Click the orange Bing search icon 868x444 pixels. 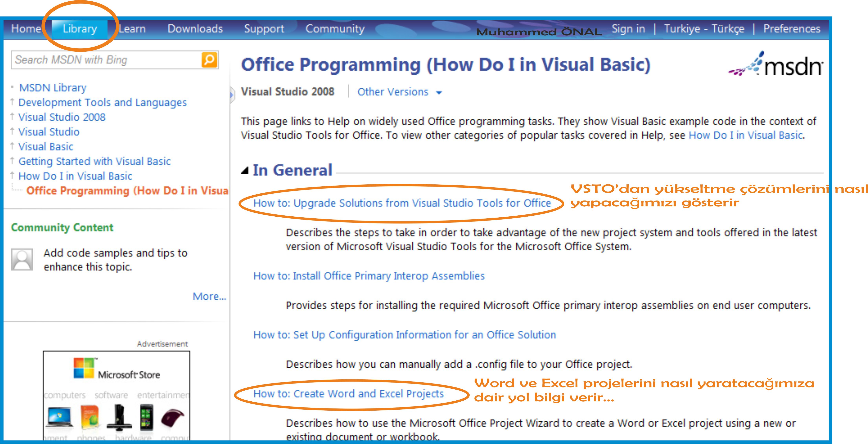[x=209, y=60]
